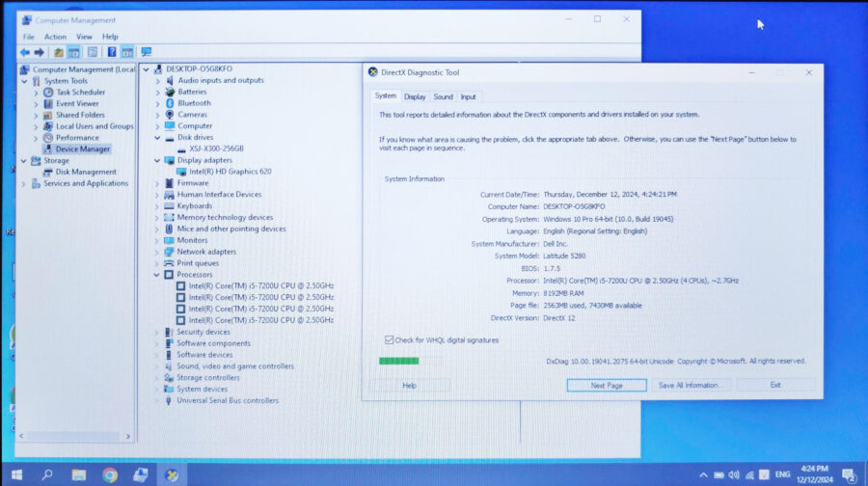Expand the Firmware category
Image resolution: width=868 pixels, height=486 pixels.
click(x=157, y=183)
